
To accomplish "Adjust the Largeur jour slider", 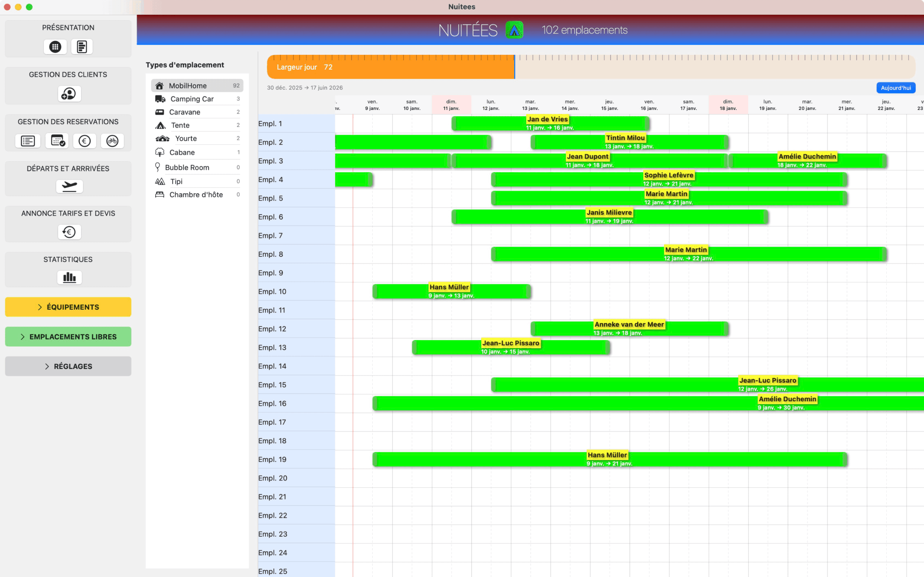I will 514,67.
